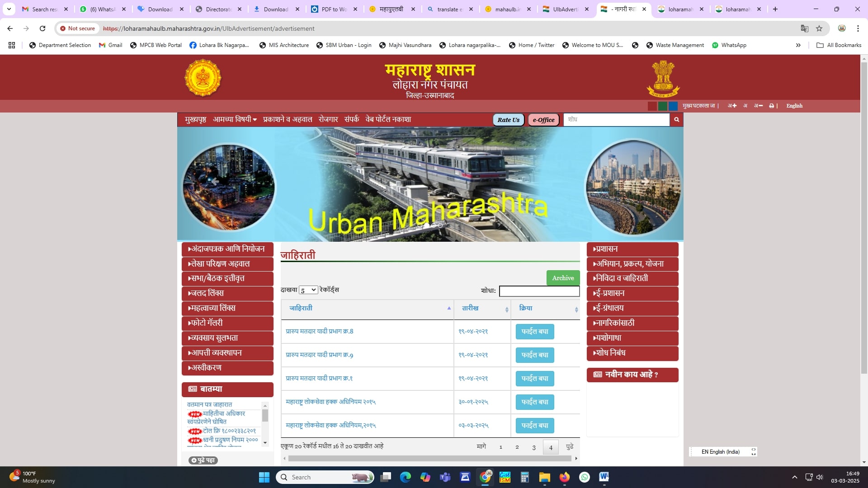This screenshot has width=868, height=488.
Task: Click browser reload icon
Action: 42,28
